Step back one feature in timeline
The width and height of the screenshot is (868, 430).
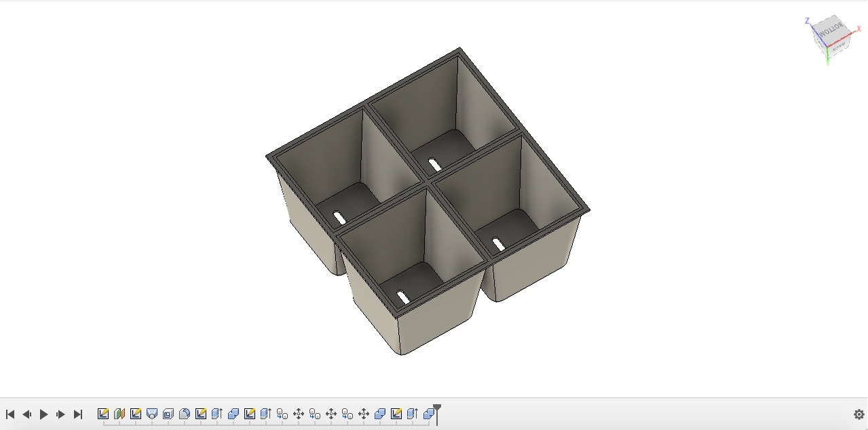click(x=27, y=414)
